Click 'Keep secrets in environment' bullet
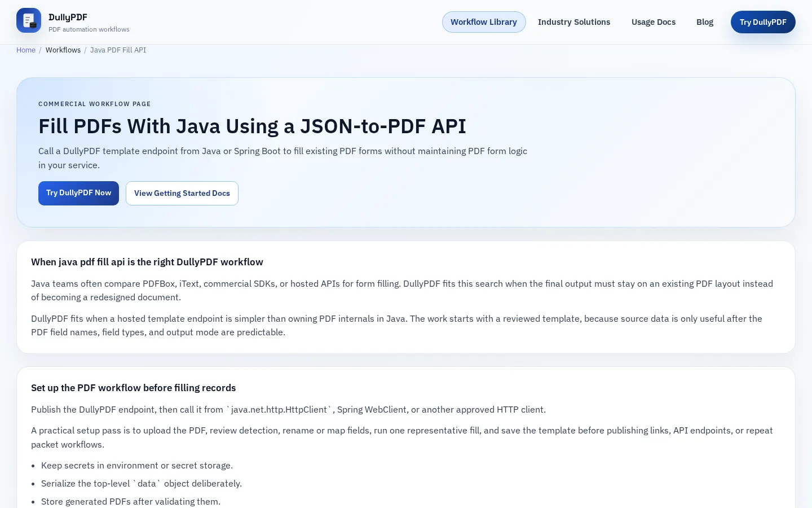 [x=137, y=466]
